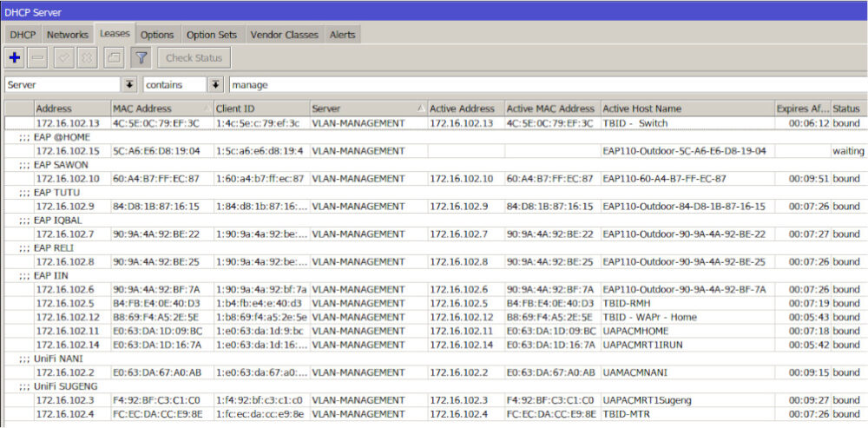Open the Options tab
868x428 pixels.
pyautogui.click(x=157, y=35)
